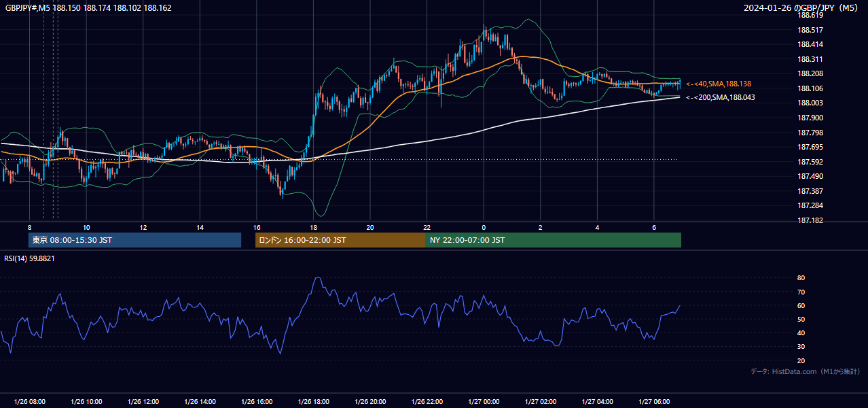Click price axis label 188.106
This screenshot has width=868, height=408.
(x=810, y=88)
